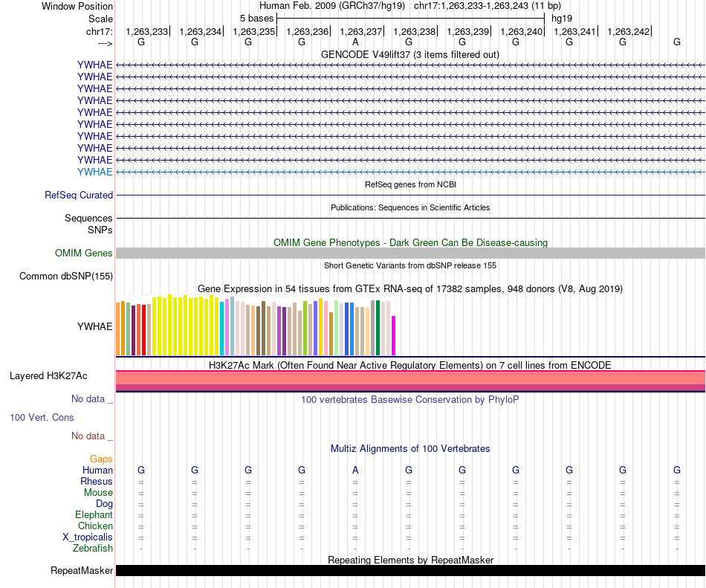
Task: Click the black RepeatMasker track bar
Action: pyautogui.click(x=411, y=570)
